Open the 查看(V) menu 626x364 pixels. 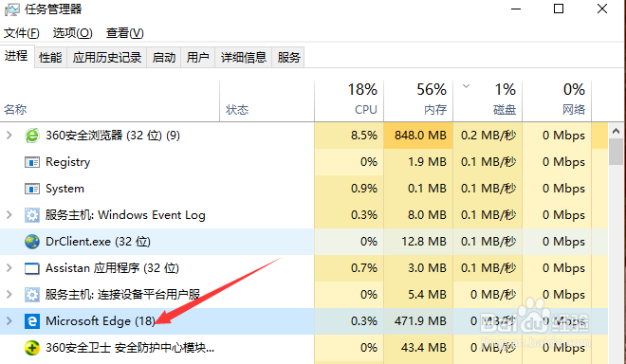[125, 33]
